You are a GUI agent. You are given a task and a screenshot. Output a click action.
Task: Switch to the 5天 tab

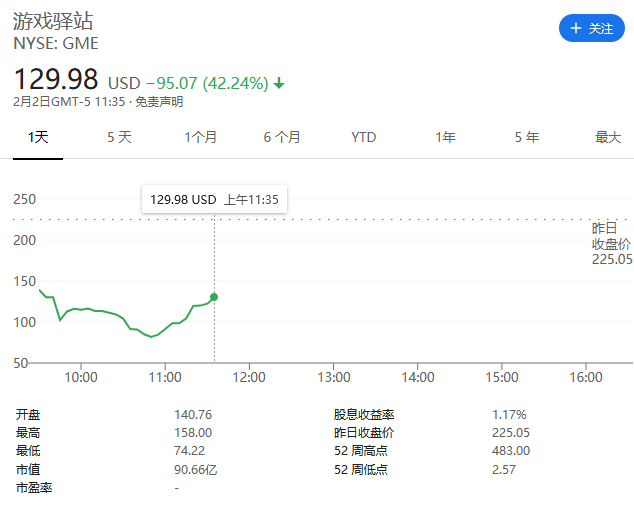pos(119,137)
